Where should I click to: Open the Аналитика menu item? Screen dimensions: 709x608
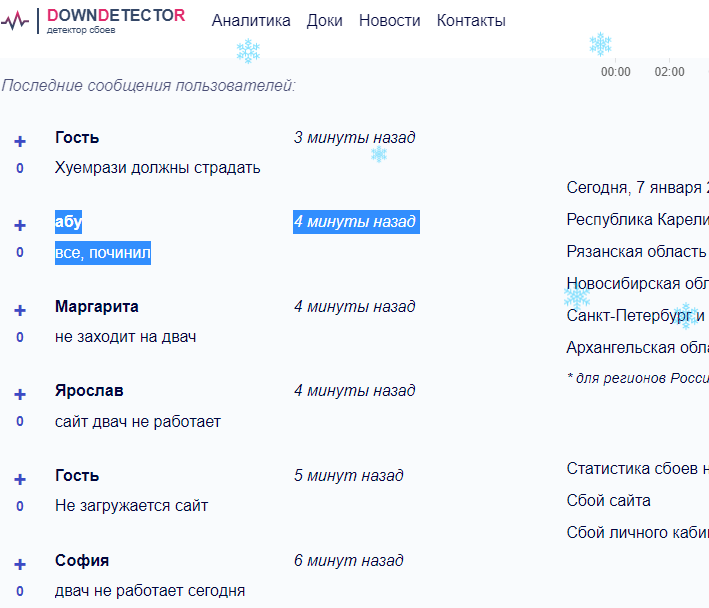(251, 21)
